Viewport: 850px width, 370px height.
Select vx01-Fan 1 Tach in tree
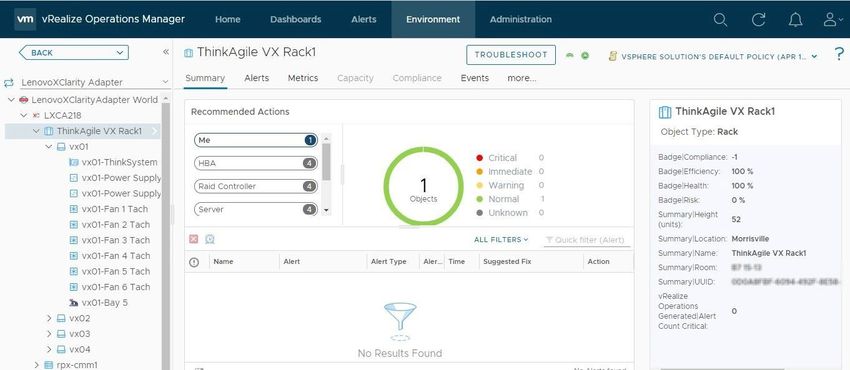coord(109,209)
